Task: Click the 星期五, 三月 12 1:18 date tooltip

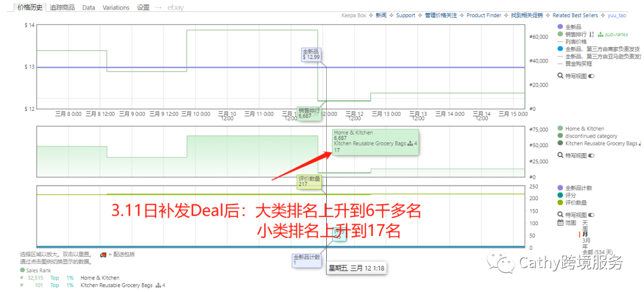Action: coord(357,268)
